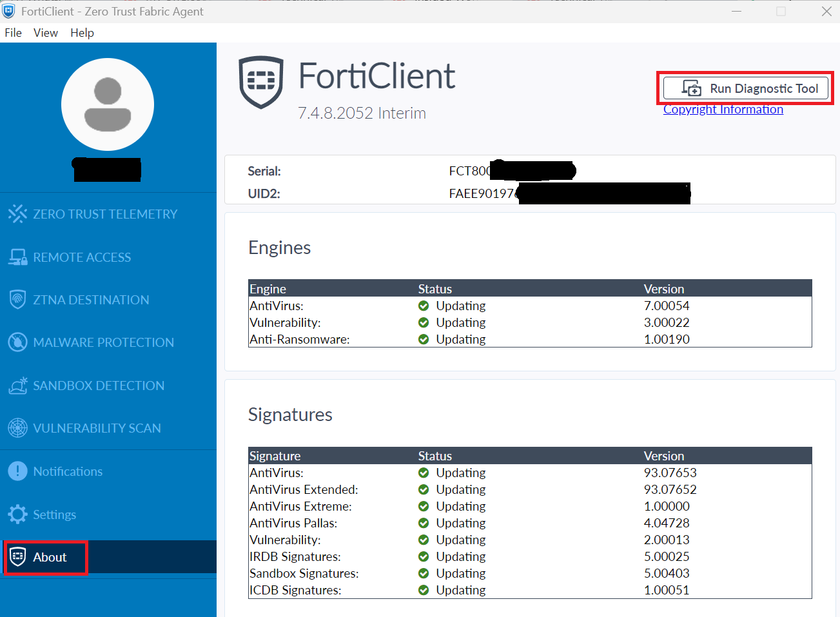The height and width of the screenshot is (617, 840).
Task: Click the ZTNA Destination fingerprint shield icon
Action: point(17,299)
